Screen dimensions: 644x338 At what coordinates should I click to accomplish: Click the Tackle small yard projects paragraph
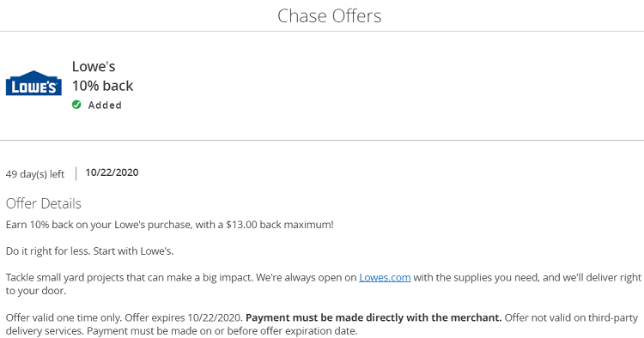click(323, 284)
